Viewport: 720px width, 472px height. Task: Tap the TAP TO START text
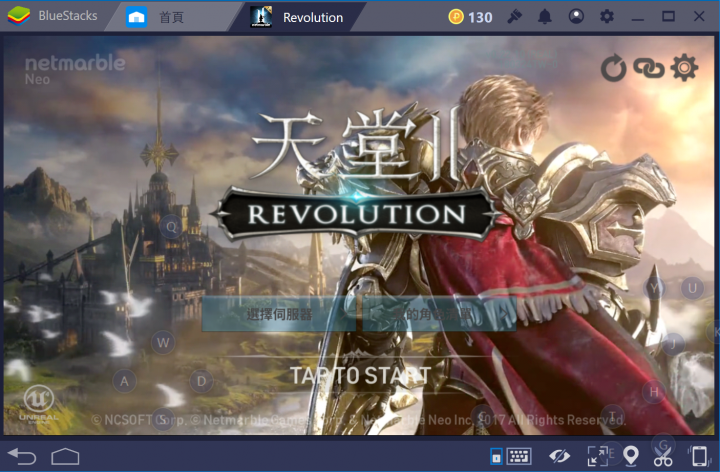(x=360, y=376)
